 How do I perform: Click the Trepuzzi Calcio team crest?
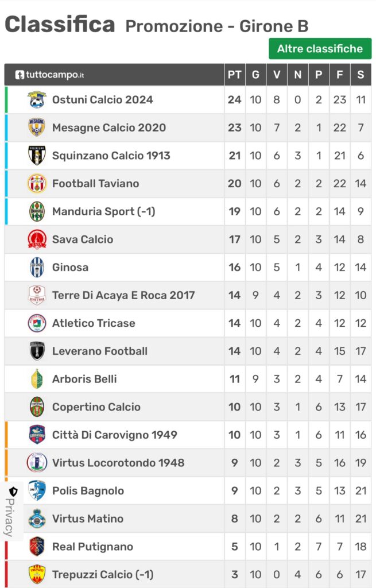click(37, 574)
